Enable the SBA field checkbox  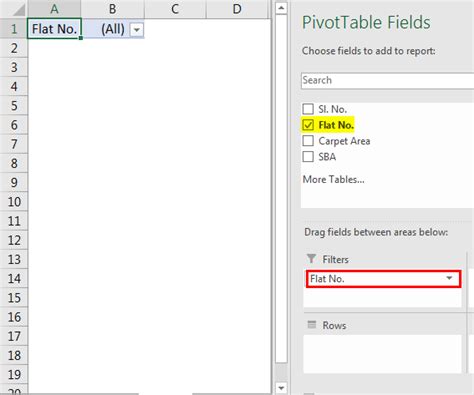[x=308, y=156]
